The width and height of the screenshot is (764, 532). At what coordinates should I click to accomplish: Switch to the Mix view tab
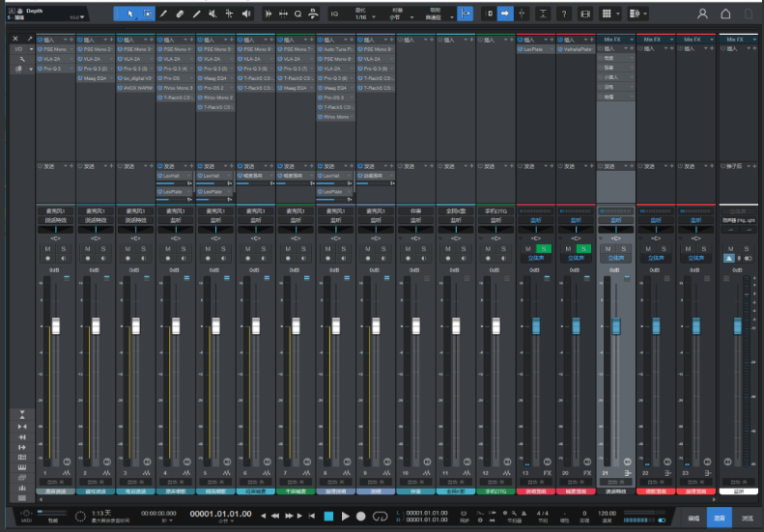(720, 518)
